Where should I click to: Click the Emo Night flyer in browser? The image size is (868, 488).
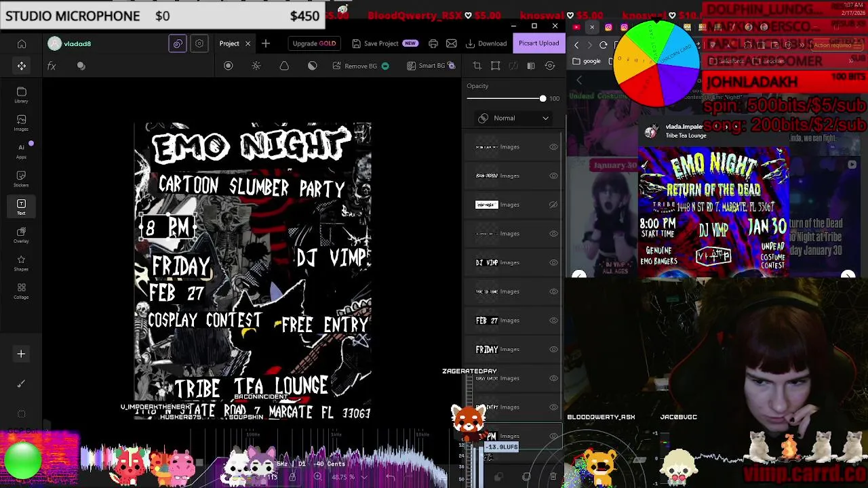pos(713,212)
